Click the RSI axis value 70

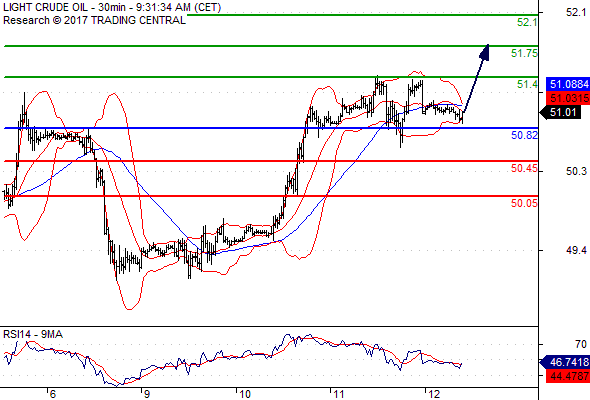coord(581,344)
